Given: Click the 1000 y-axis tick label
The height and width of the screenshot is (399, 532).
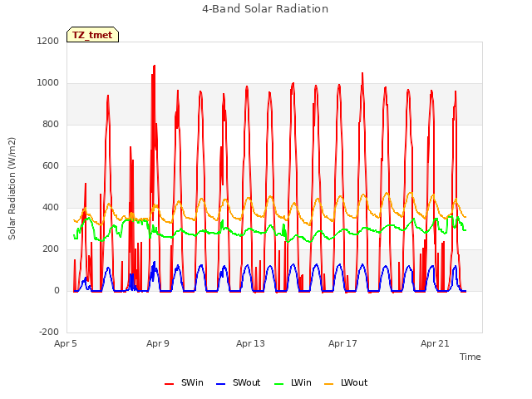Looking at the screenshot, I should point(48,83).
